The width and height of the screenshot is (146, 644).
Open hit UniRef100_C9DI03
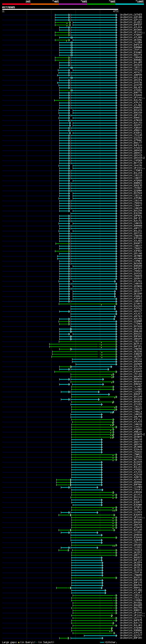[131, 342]
